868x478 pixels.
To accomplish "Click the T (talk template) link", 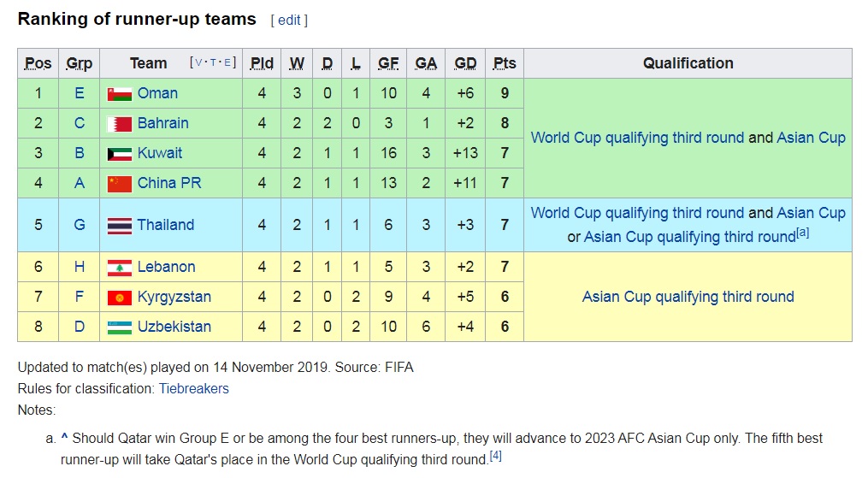I will pyautogui.click(x=213, y=62).
